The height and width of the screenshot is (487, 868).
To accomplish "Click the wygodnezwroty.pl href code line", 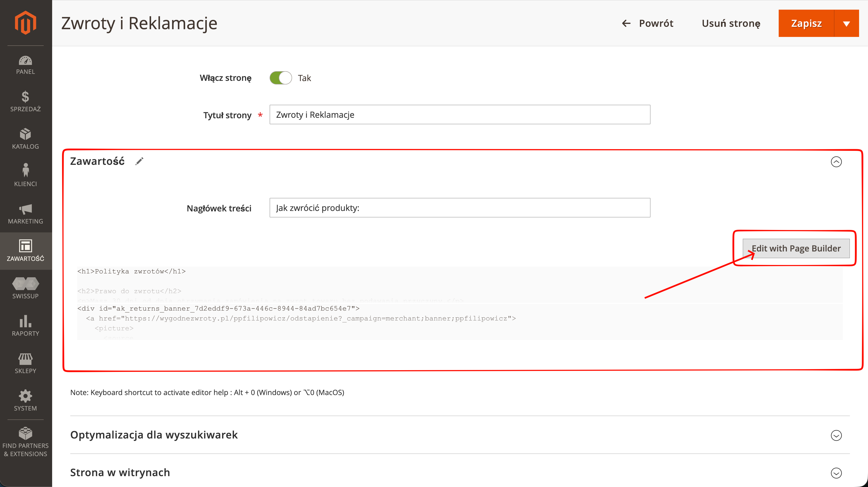I will pos(301,319).
